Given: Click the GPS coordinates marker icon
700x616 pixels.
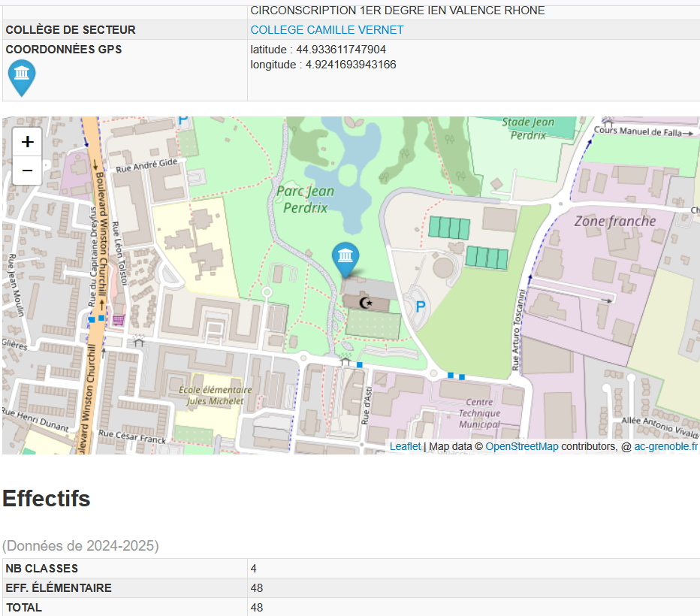Looking at the screenshot, I should [22, 77].
